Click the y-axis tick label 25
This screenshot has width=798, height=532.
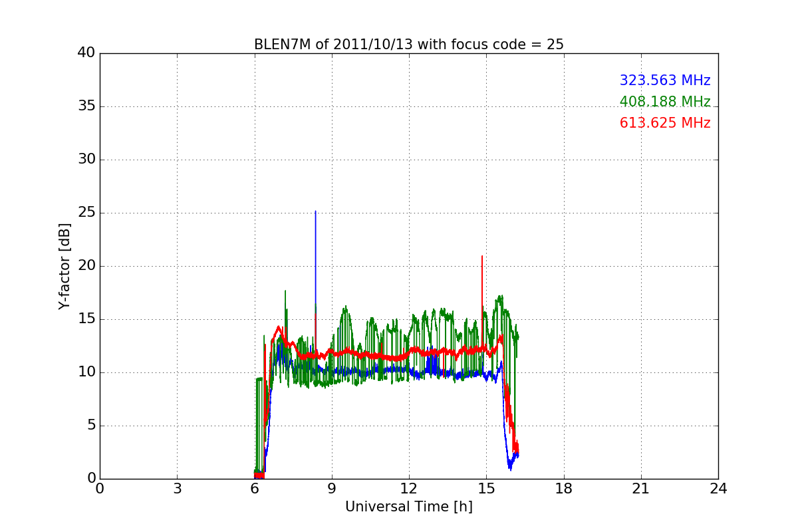(x=86, y=213)
